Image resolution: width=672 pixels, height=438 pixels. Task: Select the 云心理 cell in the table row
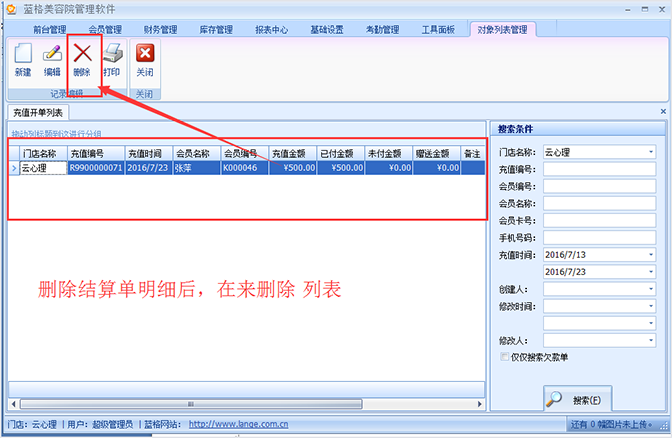point(44,168)
